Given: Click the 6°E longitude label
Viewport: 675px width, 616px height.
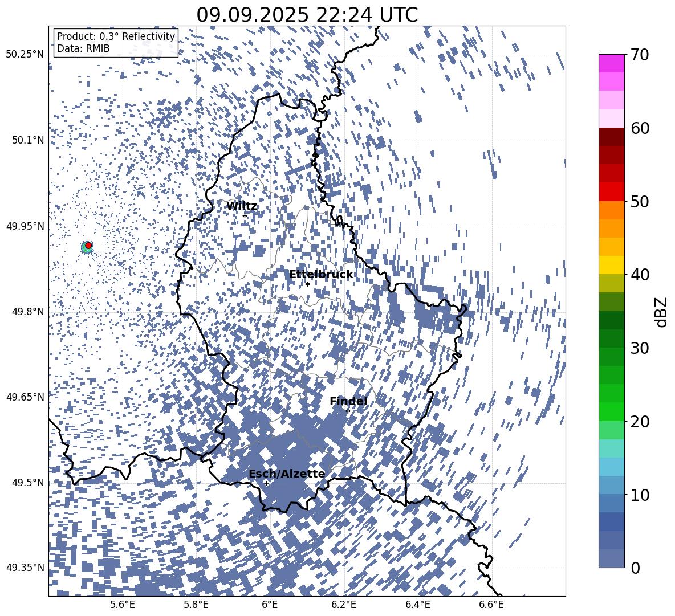Looking at the screenshot, I should click(270, 605).
